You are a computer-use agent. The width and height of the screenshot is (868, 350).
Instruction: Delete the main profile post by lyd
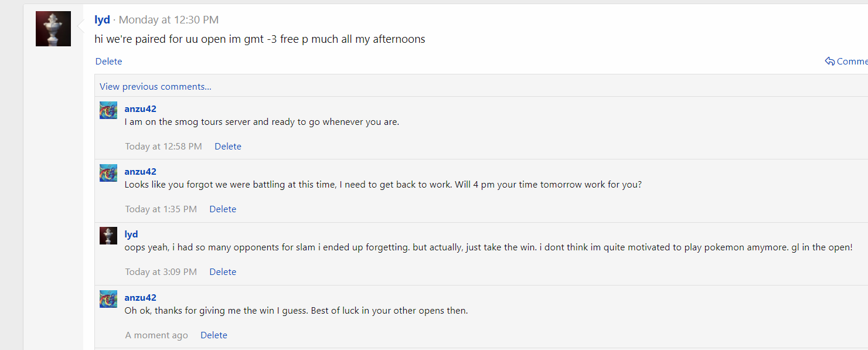click(109, 62)
